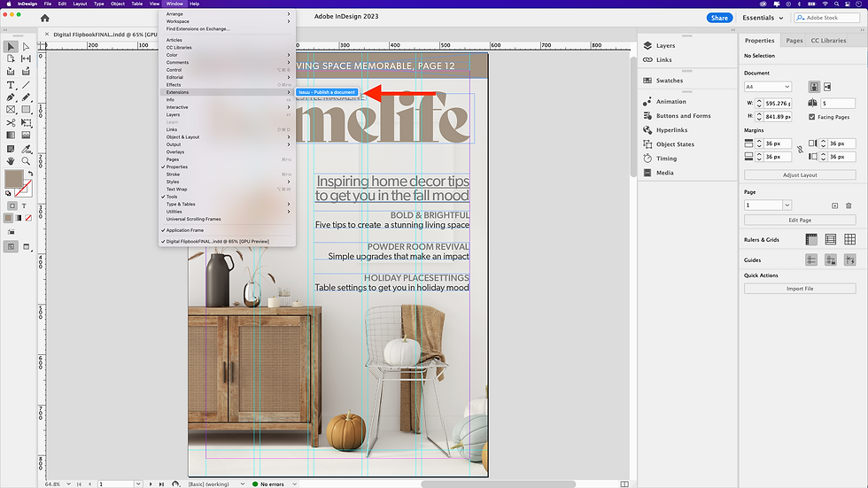This screenshot has height=488, width=868.
Task: Open the page number dropdown in Properties
Action: [x=787, y=205]
